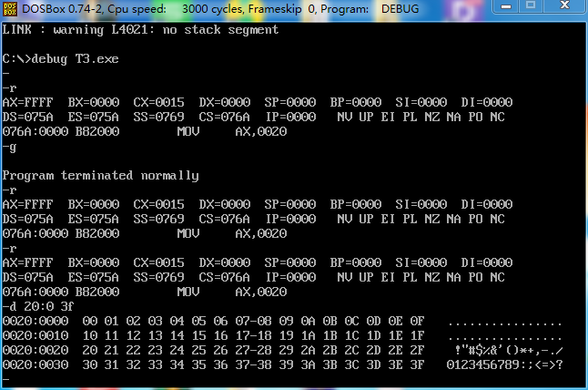Close the DOSBox window
588x390 pixels.
tap(564, 6)
